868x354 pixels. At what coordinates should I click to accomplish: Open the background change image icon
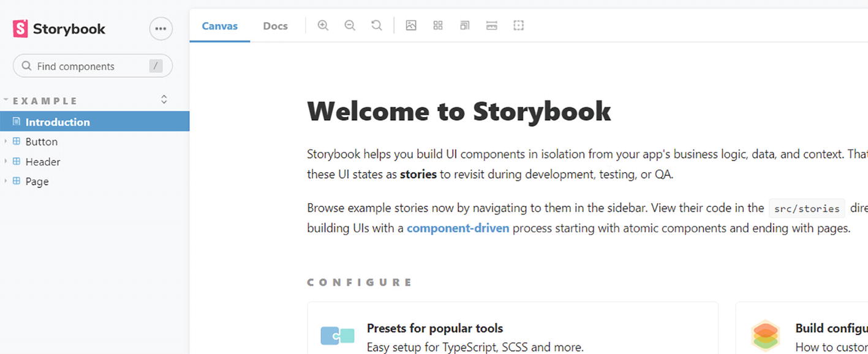point(411,26)
